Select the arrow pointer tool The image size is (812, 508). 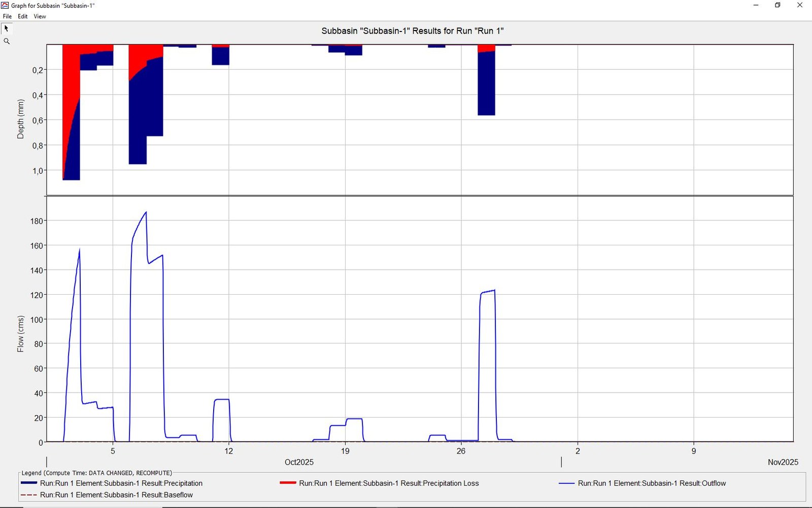[x=7, y=29]
